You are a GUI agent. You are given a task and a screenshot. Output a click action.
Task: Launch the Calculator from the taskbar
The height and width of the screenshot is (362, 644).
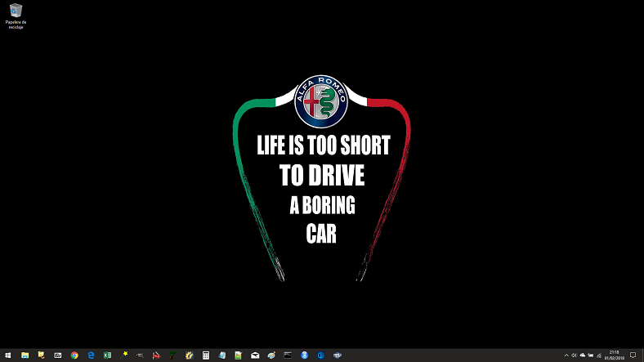[x=206, y=355]
